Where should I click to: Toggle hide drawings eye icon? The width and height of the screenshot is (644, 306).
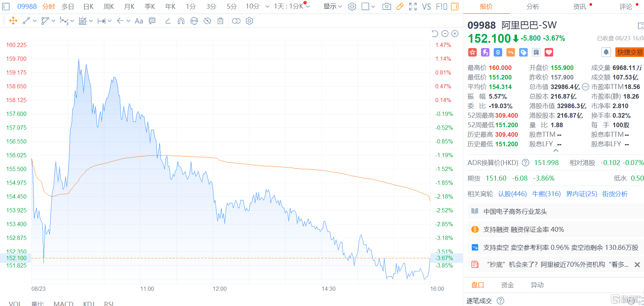point(207,21)
